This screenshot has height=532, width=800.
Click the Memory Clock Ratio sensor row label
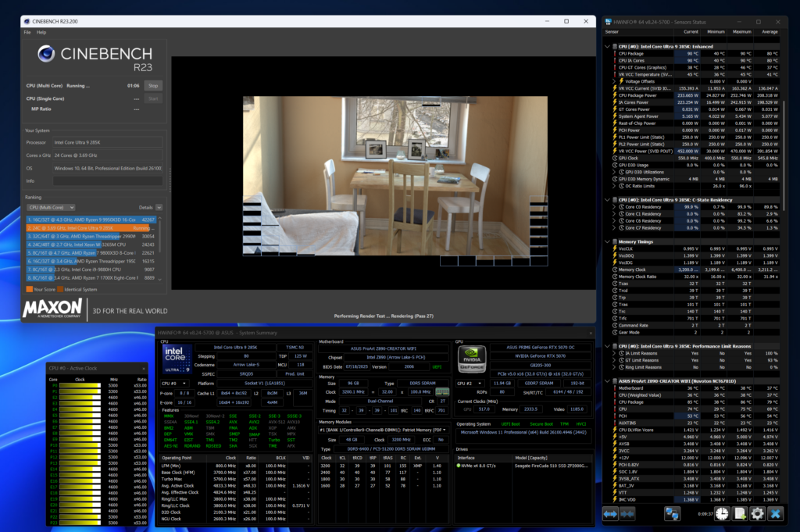637,277
